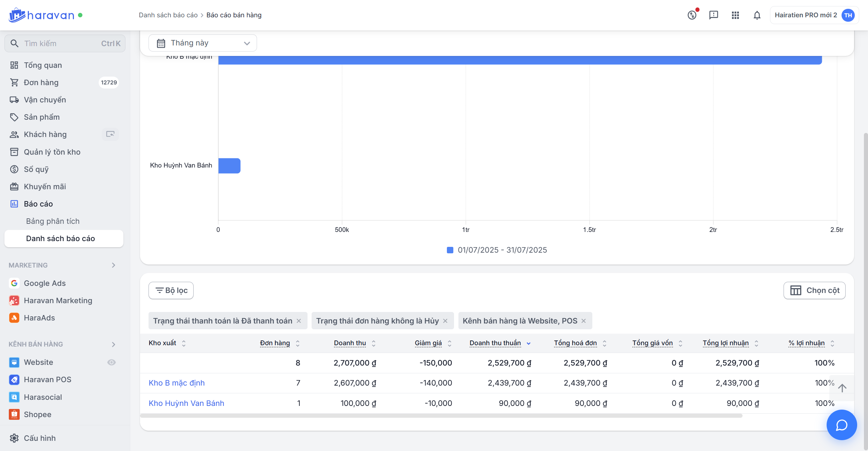Click scroll-to-top arrow icon
Screen dimensions: 868x451
(842, 388)
